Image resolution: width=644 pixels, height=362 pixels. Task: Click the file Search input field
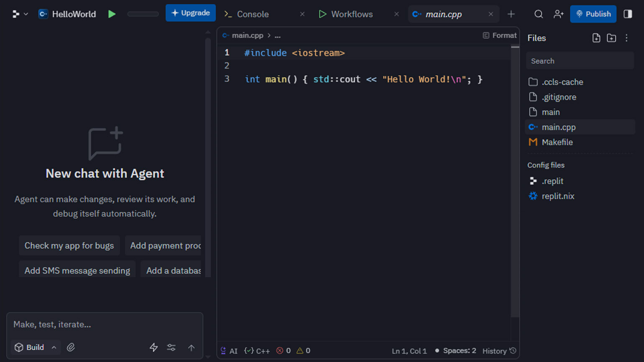[580, 61]
